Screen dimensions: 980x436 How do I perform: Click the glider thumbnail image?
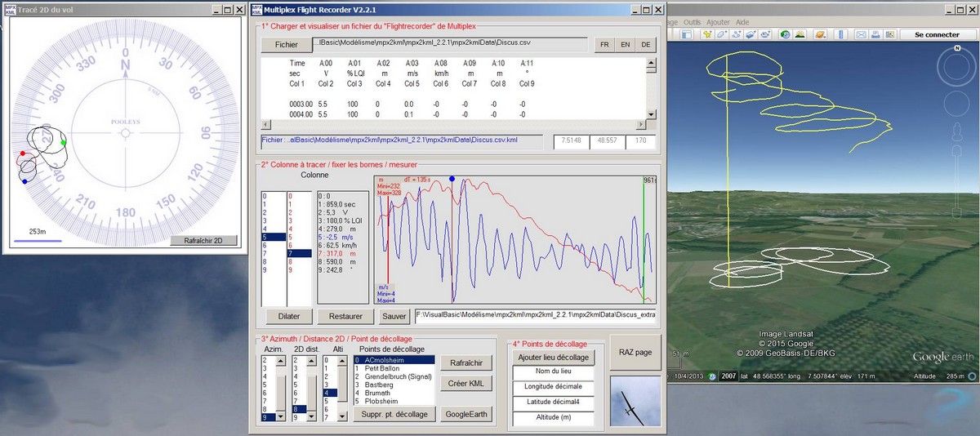(635, 403)
